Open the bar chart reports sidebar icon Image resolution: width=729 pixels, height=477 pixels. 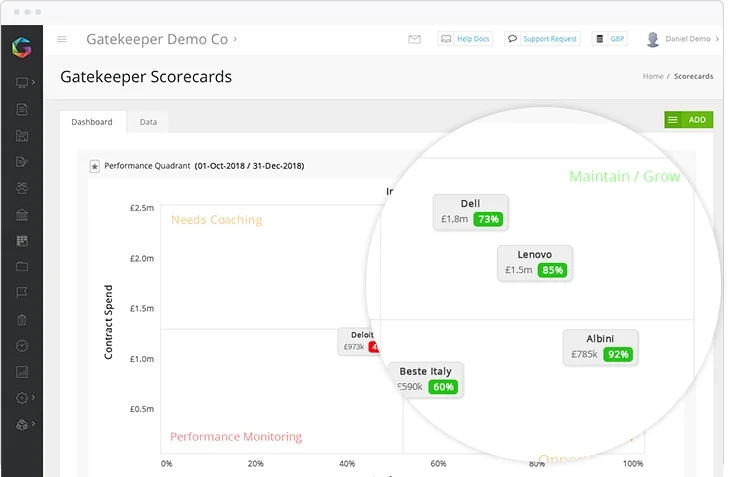point(22,372)
